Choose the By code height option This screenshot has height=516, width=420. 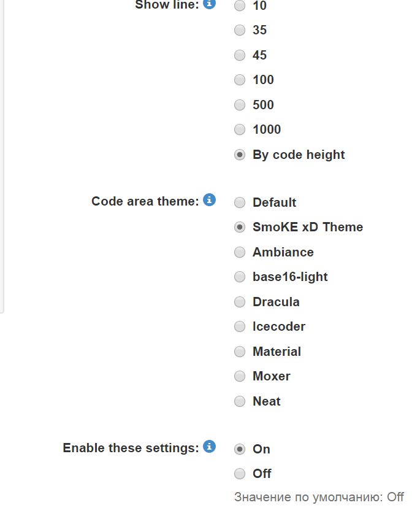(x=239, y=154)
